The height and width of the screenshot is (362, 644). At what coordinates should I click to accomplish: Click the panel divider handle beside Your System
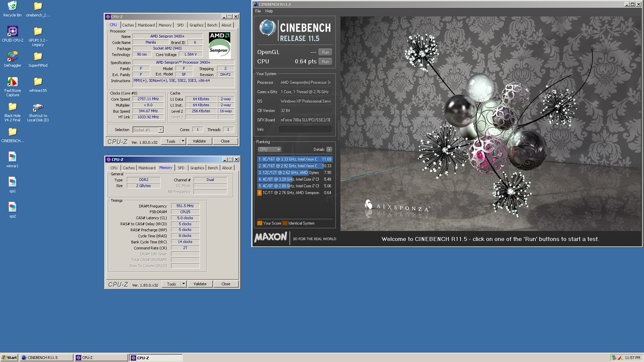pos(338,130)
